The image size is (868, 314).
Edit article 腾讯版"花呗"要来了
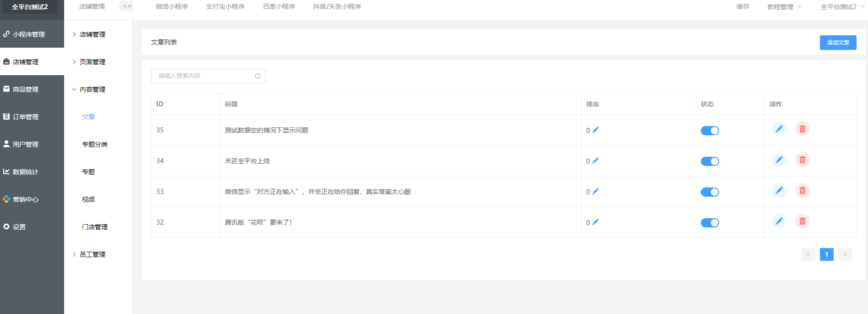coord(779,221)
